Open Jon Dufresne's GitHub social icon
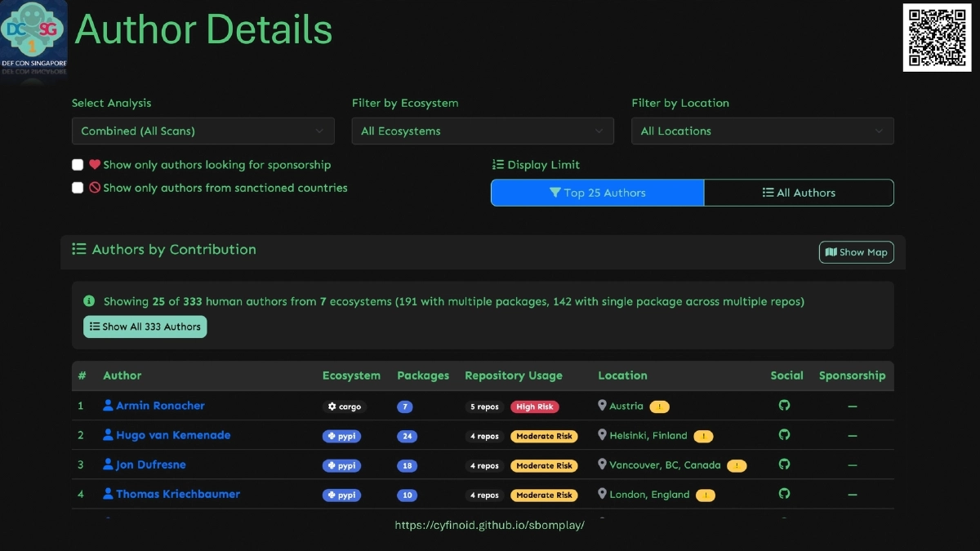 pyautogui.click(x=784, y=464)
